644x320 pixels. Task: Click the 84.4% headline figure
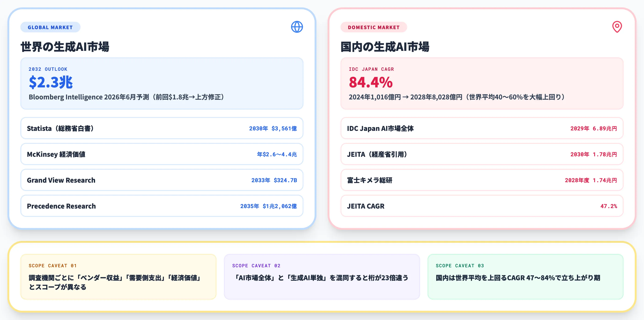pyautogui.click(x=371, y=83)
